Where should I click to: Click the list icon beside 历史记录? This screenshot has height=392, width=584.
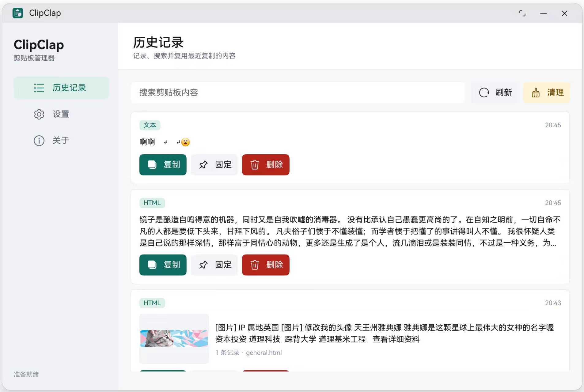coord(39,88)
